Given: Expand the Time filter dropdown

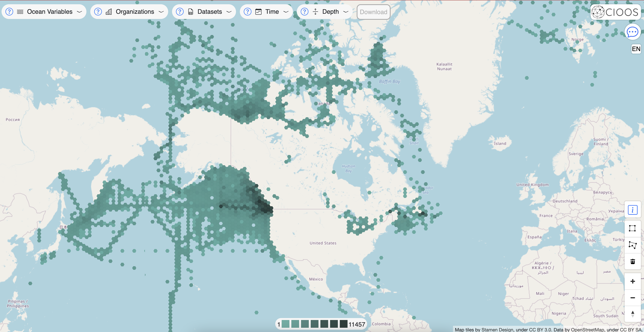Looking at the screenshot, I should (286, 12).
